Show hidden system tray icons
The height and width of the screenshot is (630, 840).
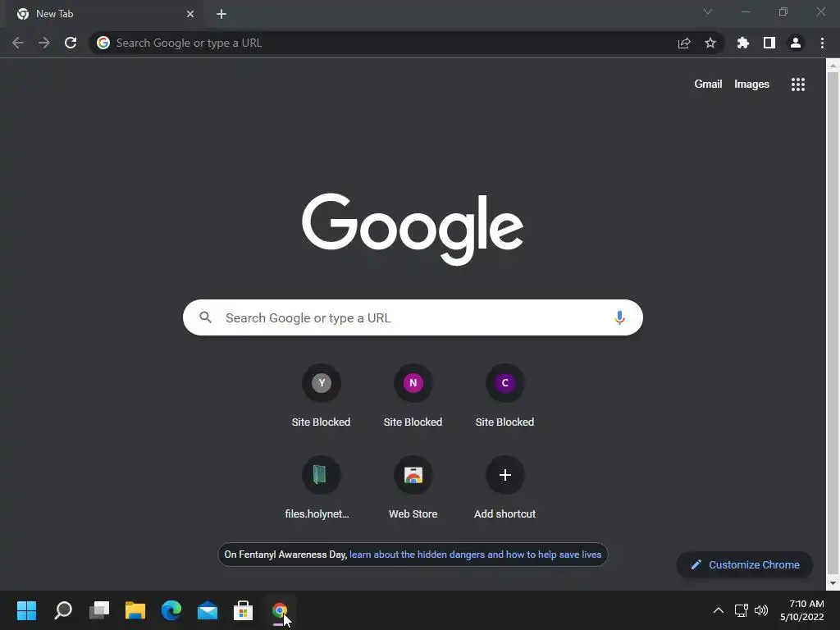[x=719, y=610]
